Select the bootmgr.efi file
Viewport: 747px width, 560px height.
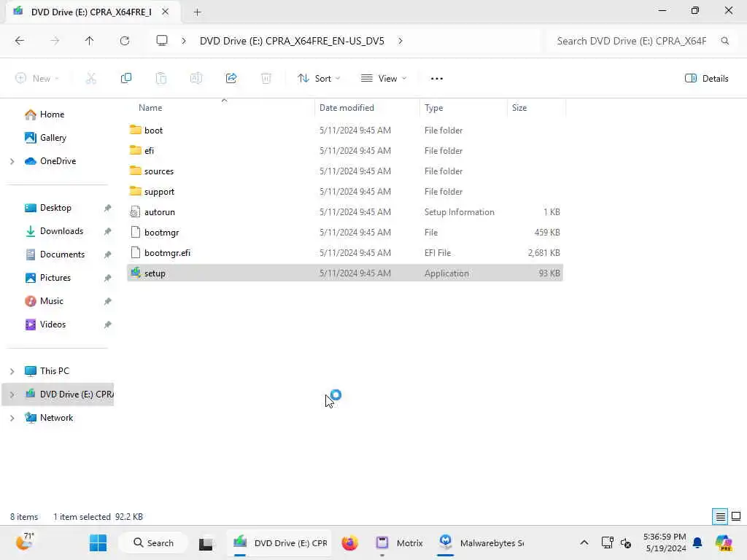coord(167,253)
